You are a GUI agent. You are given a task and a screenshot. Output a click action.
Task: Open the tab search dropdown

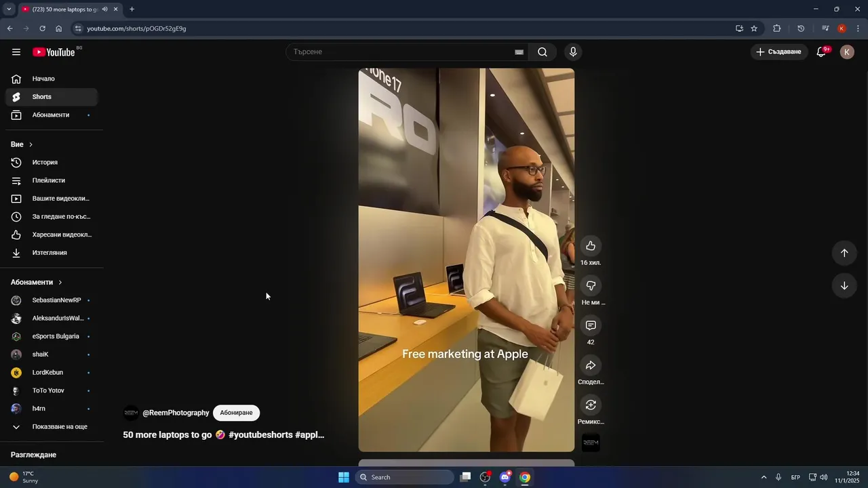click(9, 9)
